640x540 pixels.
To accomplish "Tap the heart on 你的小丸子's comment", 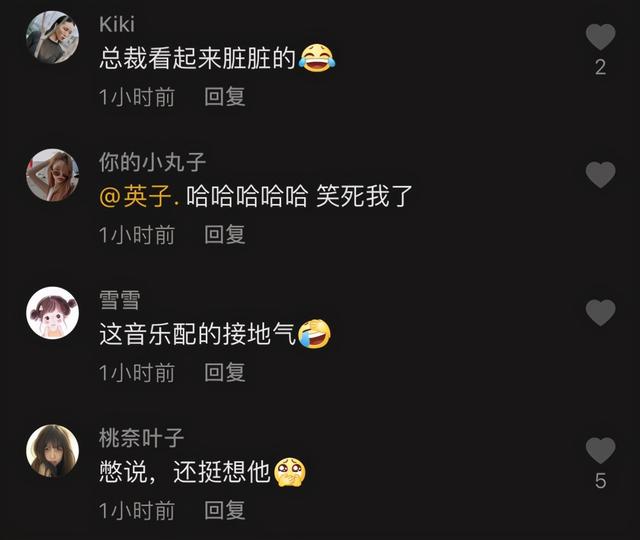I will (x=600, y=175).
